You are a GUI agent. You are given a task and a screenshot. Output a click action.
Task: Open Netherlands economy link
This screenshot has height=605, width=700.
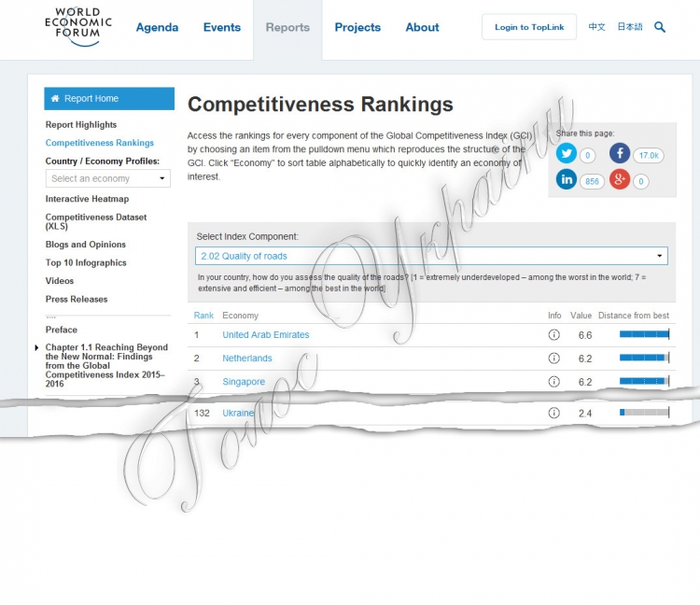tap(247, 359)
